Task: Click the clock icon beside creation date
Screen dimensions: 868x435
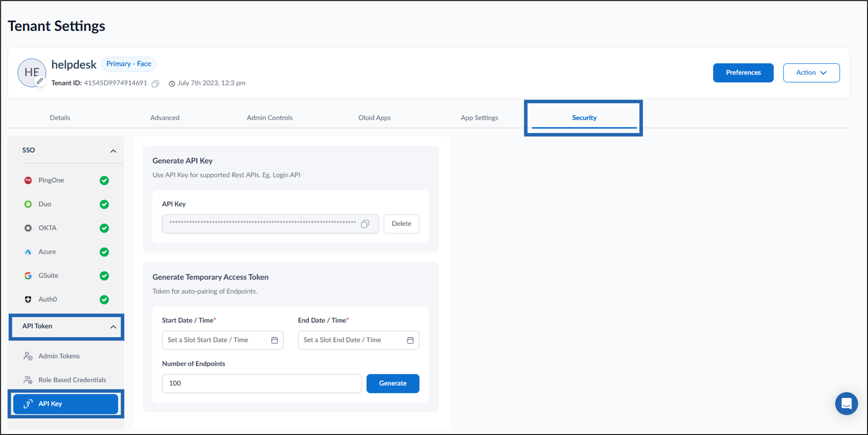Action: pos(172,84)
